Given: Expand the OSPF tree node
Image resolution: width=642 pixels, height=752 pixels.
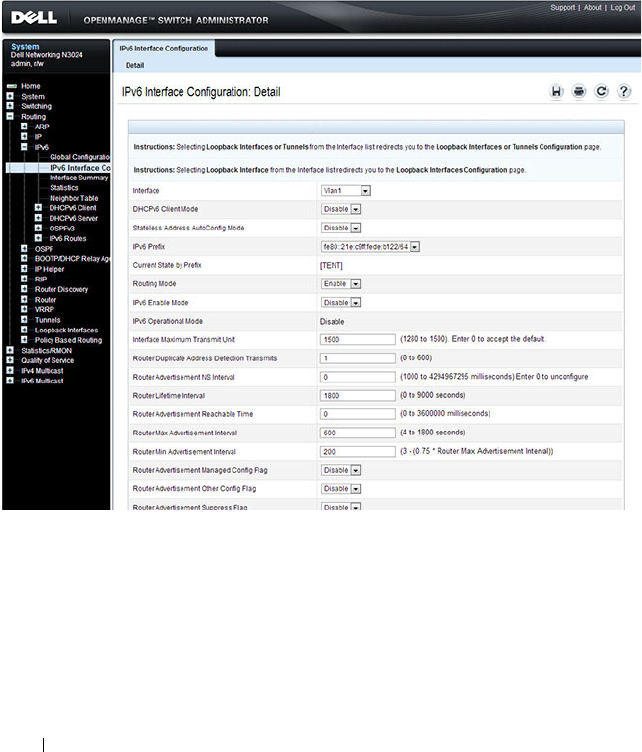Looking at the screenshot, I should [x=24, y=248].
